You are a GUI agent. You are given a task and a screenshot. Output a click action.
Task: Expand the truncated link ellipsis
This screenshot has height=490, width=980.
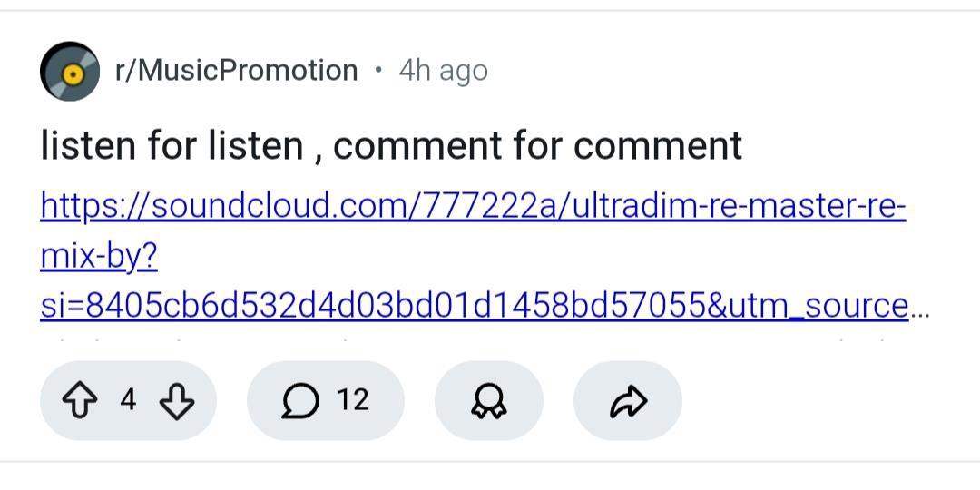tap(919, 307)
